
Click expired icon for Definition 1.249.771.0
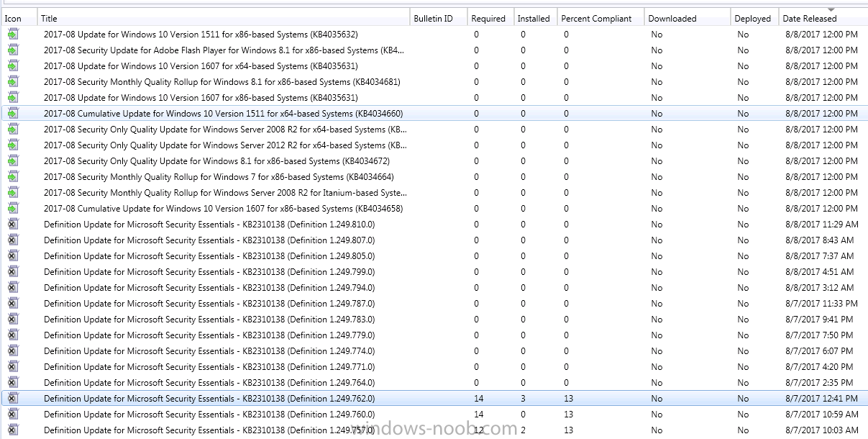click(13, 366)
